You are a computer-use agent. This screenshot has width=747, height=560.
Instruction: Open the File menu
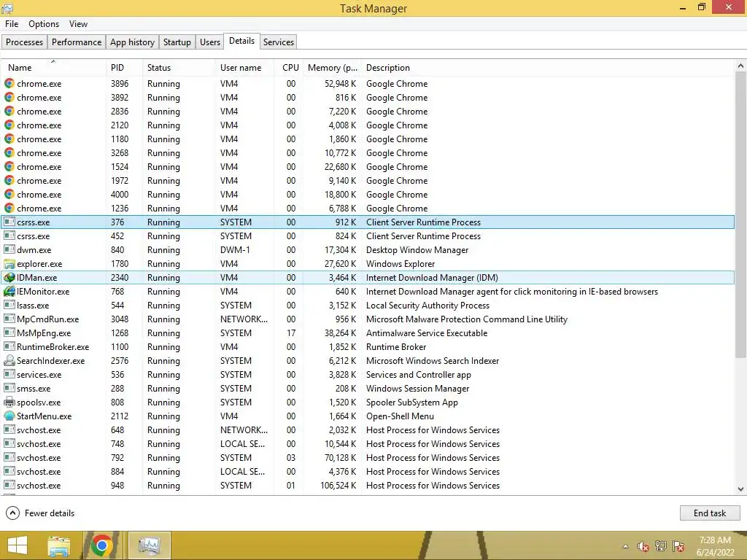(x=12, y=24)
